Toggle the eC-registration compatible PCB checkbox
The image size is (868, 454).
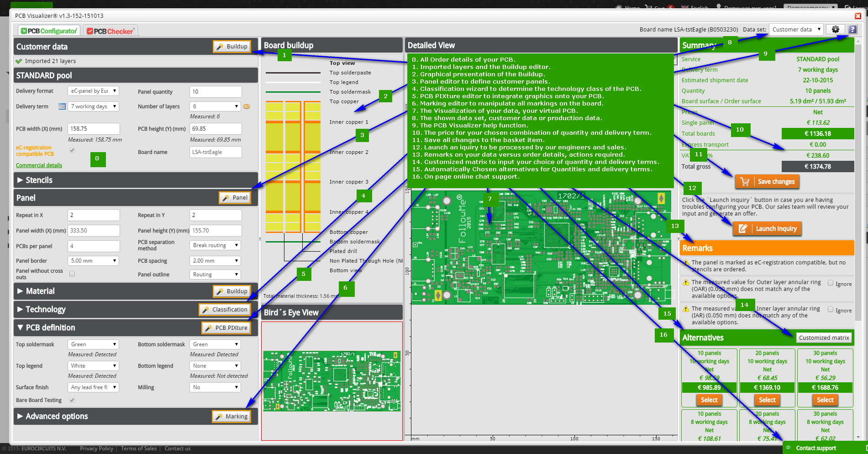(72, 150)
